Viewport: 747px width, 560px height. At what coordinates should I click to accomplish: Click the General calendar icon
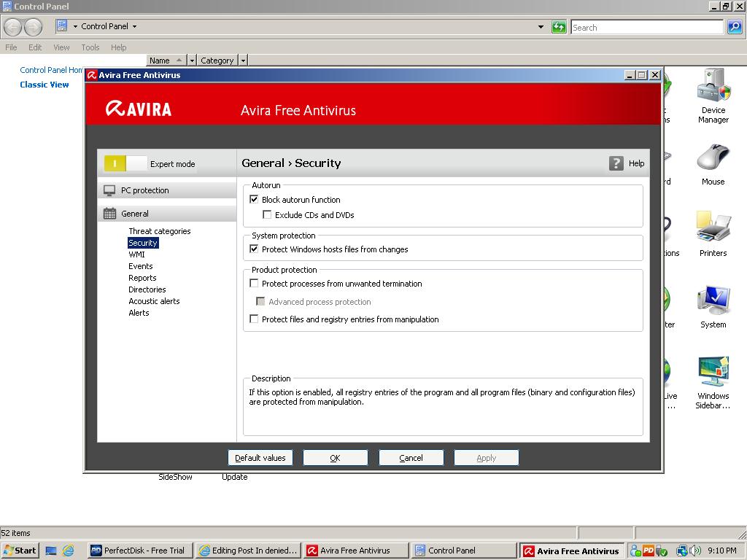coord(109,214)
